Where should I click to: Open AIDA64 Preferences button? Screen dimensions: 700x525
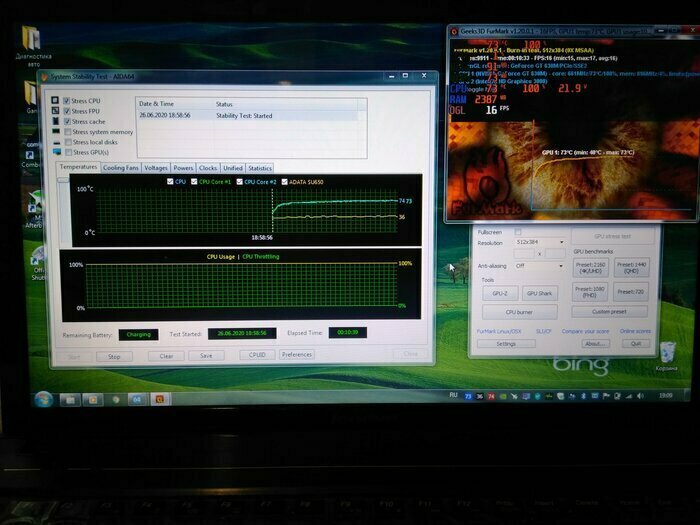(297, 354)
